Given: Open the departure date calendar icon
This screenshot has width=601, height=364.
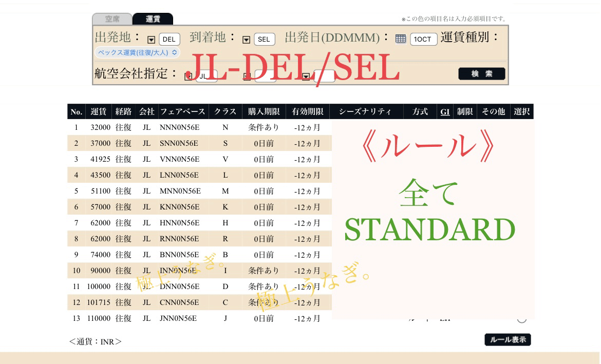Looking at the screenshot, I should click(401, 39).
